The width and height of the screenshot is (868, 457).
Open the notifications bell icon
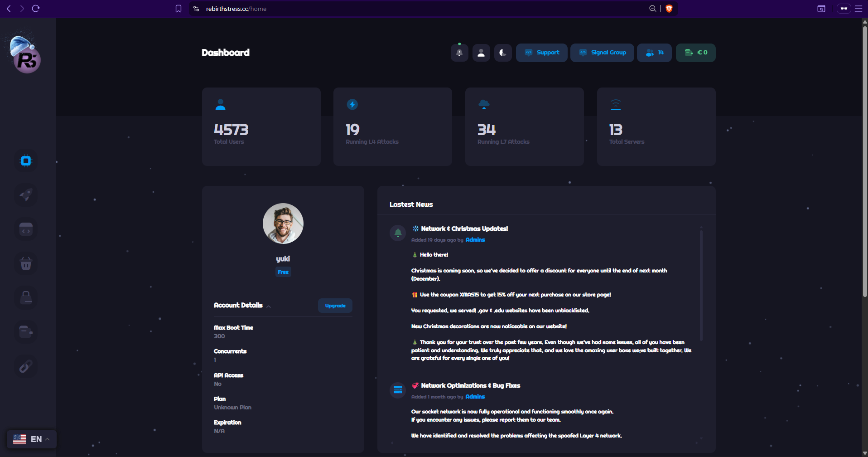(x=459, y=53)
